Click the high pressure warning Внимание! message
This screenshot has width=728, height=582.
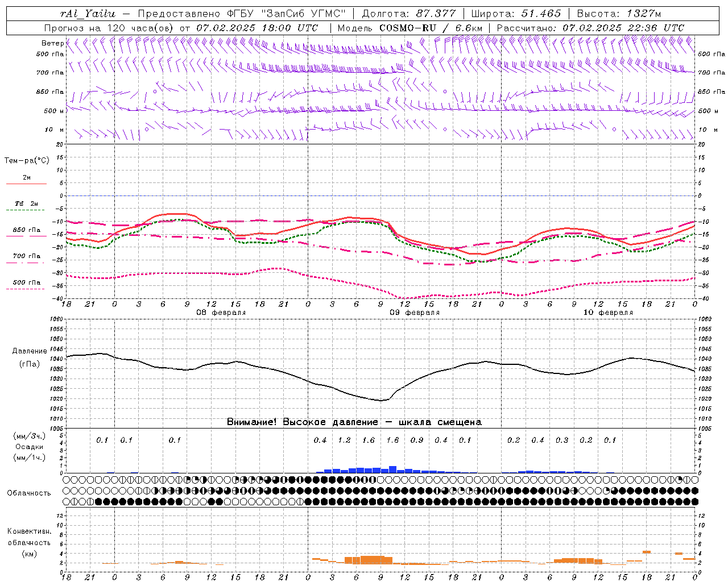point(354,422)
